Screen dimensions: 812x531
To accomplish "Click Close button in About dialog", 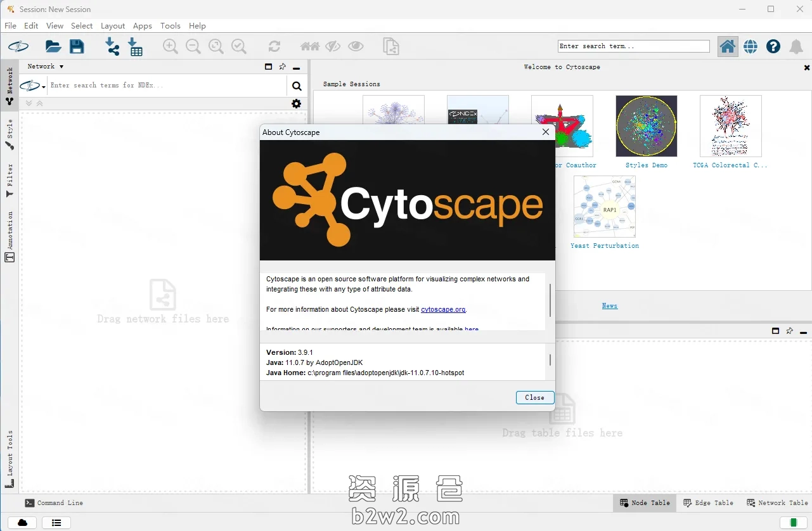I will (534, 397).
